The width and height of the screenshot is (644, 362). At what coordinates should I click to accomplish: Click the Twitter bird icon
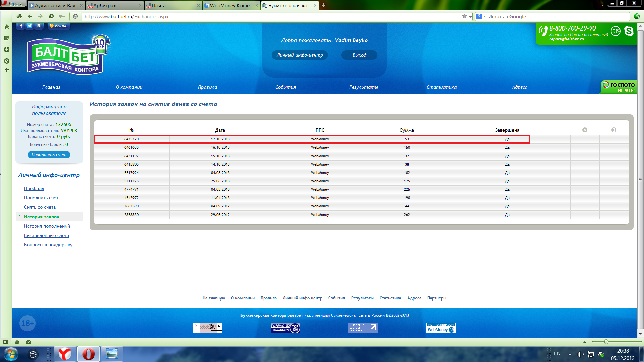click(30, 26)
